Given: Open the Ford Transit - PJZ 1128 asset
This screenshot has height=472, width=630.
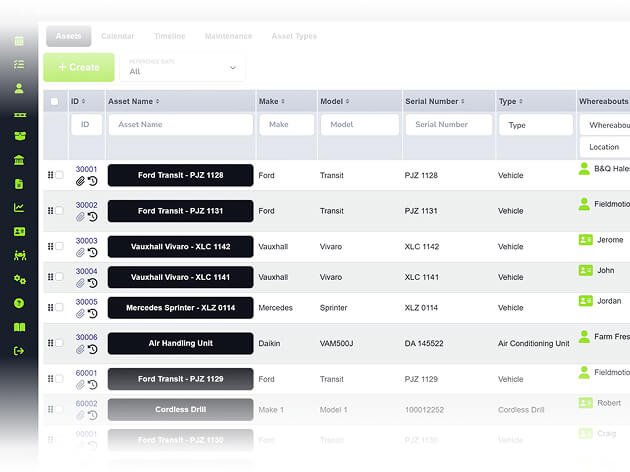Looking at the screenshot, I should 180,175.
